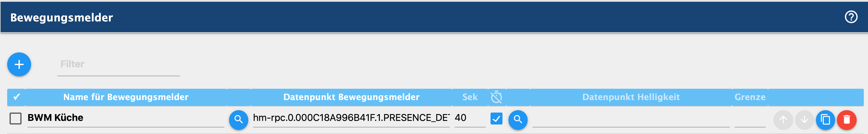Add a new Bewegungsmelder with plus button
This screenshot has width=868, height=134.
tap(19, 64)
